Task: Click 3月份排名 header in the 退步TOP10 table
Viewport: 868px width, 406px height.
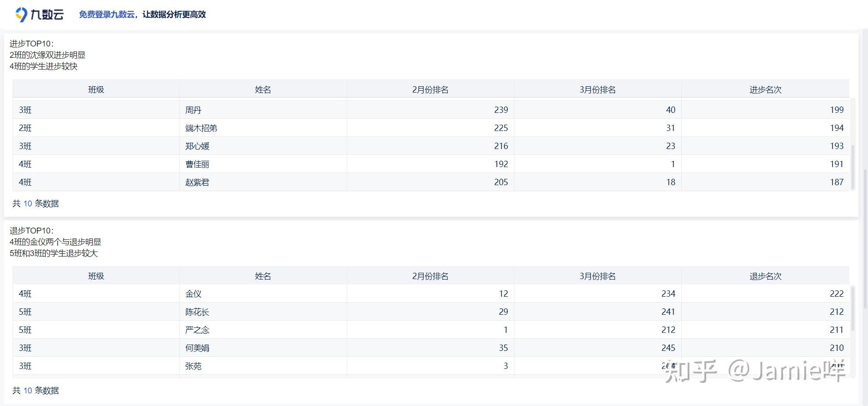Action: [x=597, y=276]
